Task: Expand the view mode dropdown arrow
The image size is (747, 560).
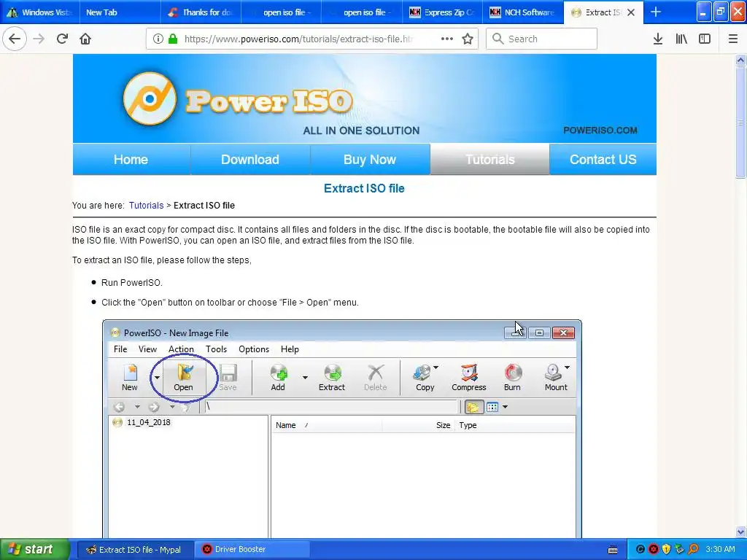Action: point(505,407)
